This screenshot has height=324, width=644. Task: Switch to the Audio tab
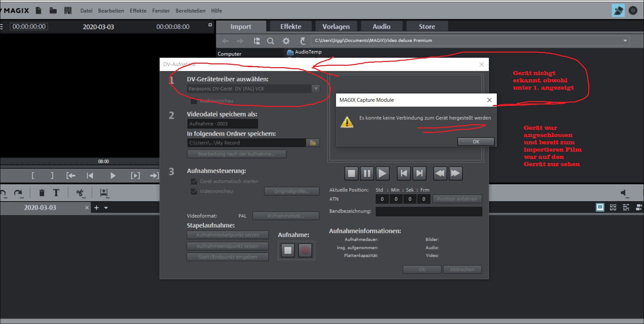coord(381,27)
